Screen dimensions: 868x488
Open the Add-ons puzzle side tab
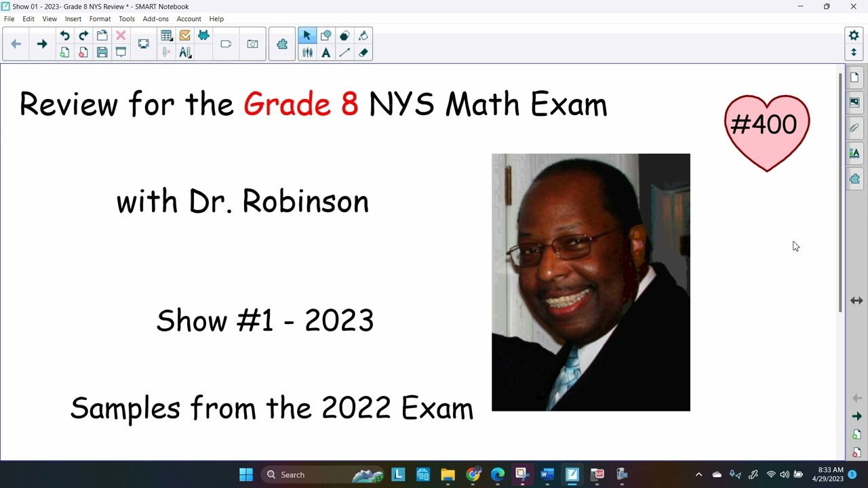pos(855,179)
